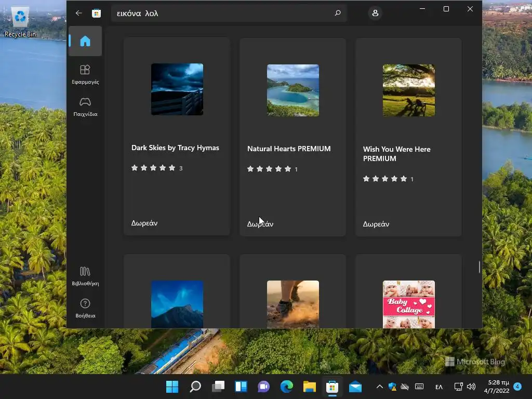Select 'Natural Hearts PREMIUM' title

click(x=289, y=149)
